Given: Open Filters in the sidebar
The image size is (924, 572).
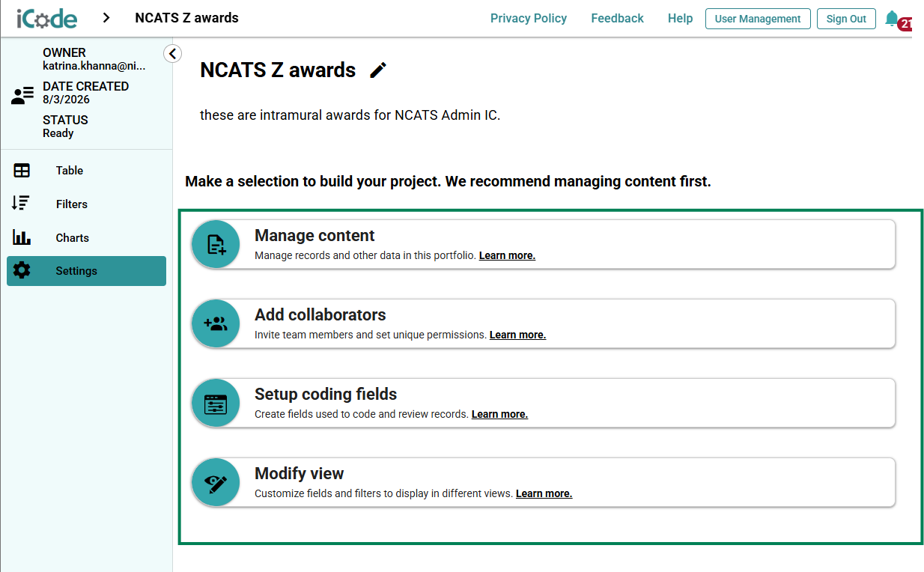Looking at the screenshot, I should point(86,204).
